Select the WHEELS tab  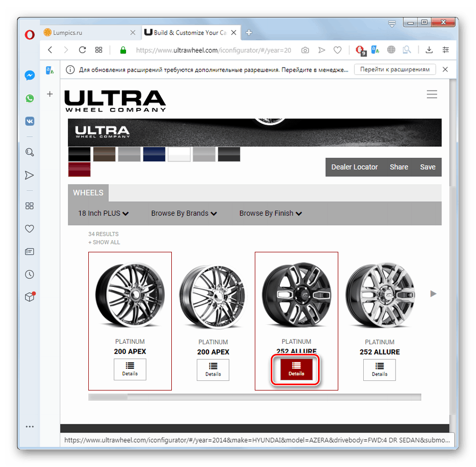(x=88, y=192)
